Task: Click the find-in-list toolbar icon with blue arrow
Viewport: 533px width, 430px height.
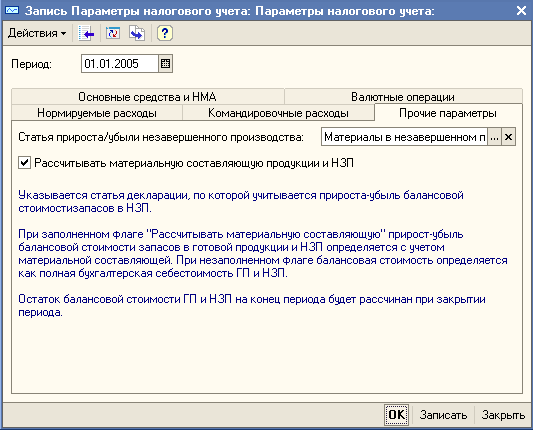Action: coord(86,33)
